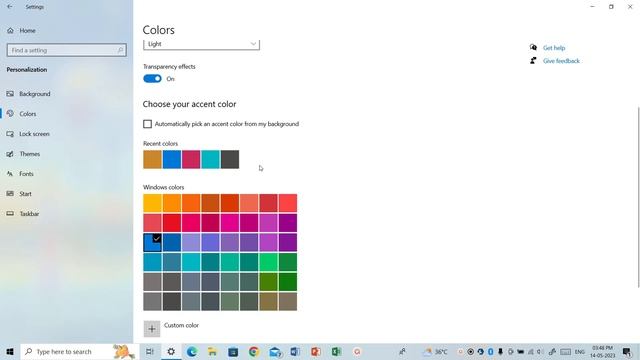Launch Google Chrome from the taskbar
Image resolution: width=640 pixels, height=360 pixels.
[x=254, y=351]
